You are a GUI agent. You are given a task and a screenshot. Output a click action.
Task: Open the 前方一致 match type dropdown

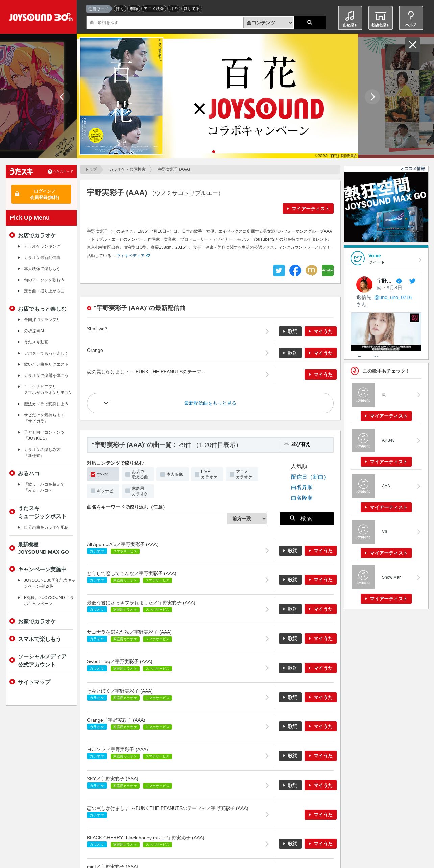247,519
